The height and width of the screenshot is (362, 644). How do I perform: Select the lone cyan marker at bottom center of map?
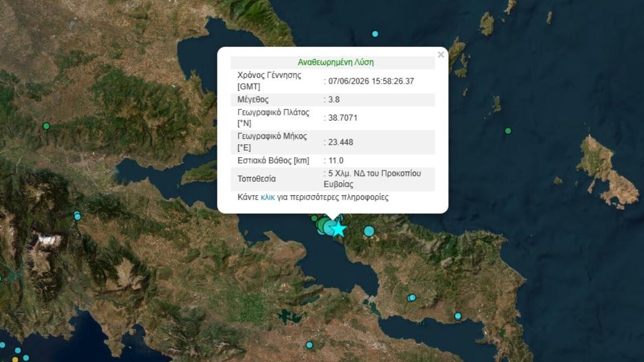pyautogui.click(x=309, y=345)
